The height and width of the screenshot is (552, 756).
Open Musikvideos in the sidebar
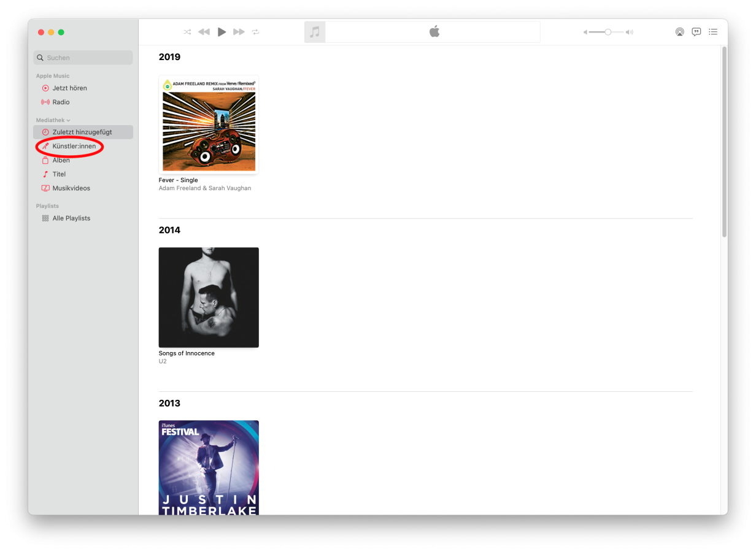(x=83, y=189)
